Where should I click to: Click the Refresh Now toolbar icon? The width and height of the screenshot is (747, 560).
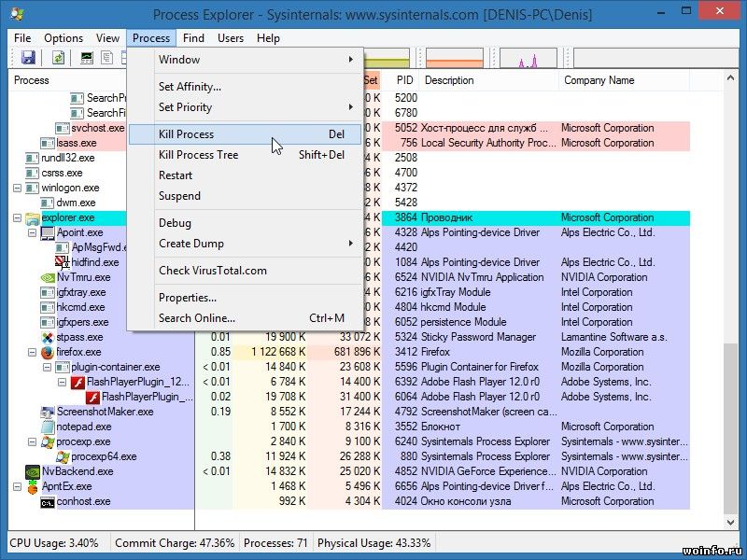point(58,58)
